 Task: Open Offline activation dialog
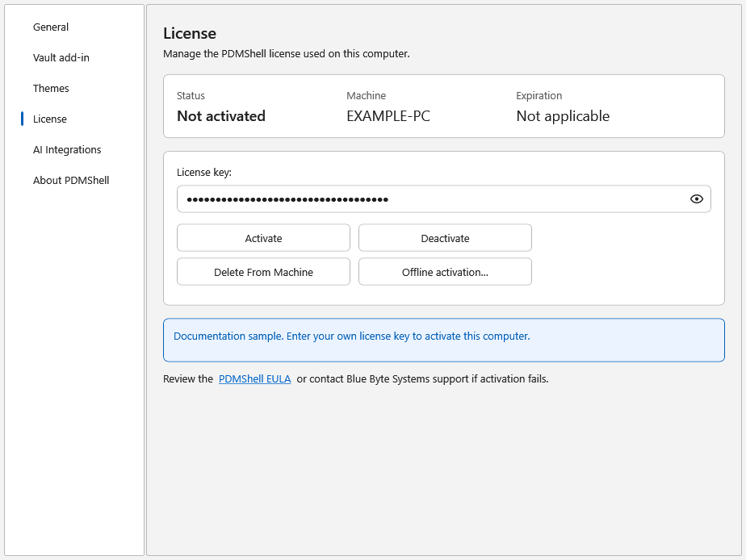[445, 271]
